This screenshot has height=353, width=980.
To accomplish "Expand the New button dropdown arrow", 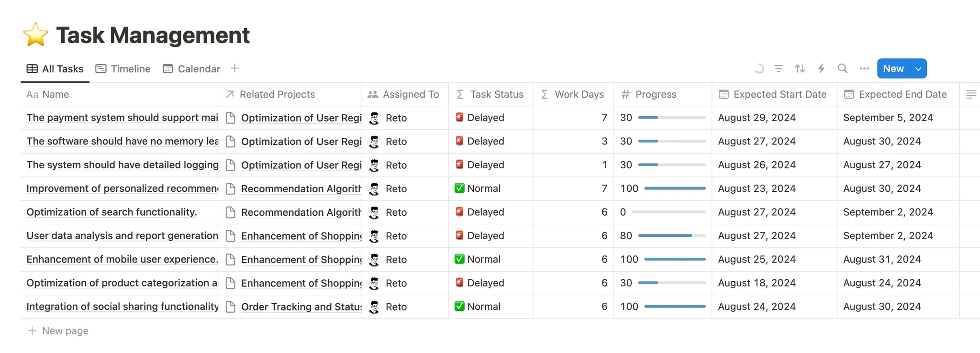I will click(918, 68).
